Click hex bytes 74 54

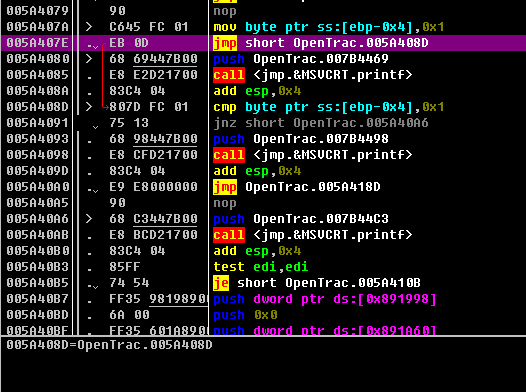click(129, 283)
